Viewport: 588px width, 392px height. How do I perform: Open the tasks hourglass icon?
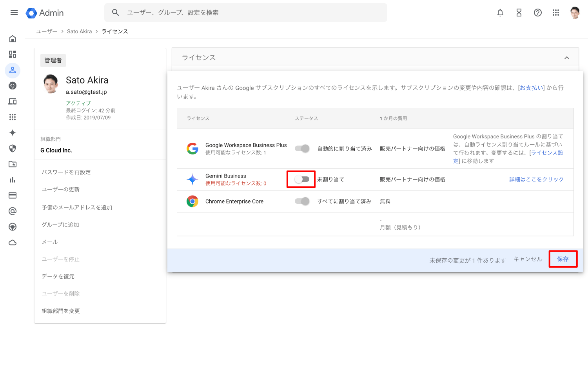point(519,13)
